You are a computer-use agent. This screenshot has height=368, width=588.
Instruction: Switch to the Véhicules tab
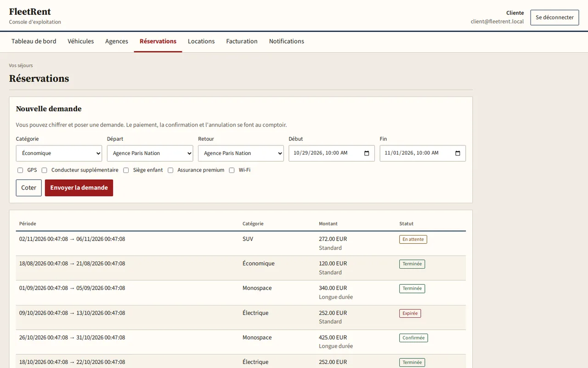[81, 41]
